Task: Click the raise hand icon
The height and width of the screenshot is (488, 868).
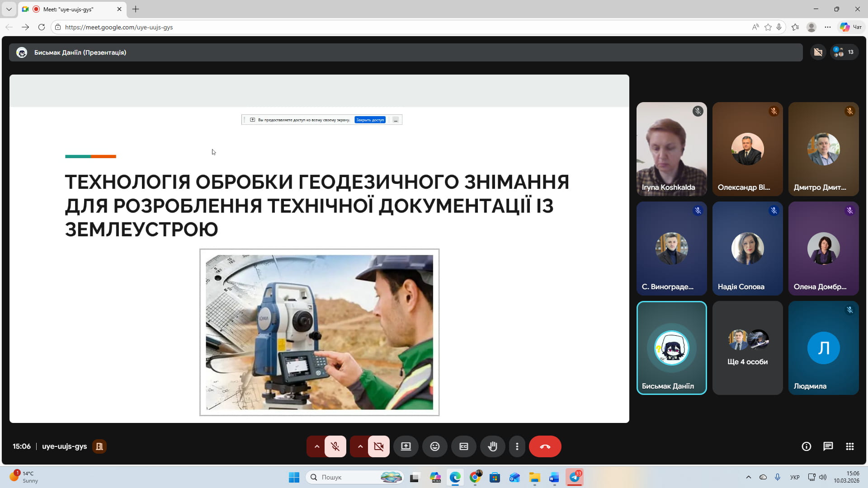Action: tap(492, 446)
